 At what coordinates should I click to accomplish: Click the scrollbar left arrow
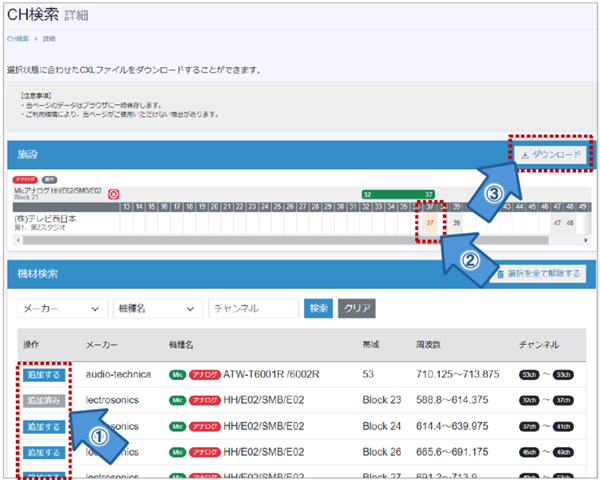18,240
